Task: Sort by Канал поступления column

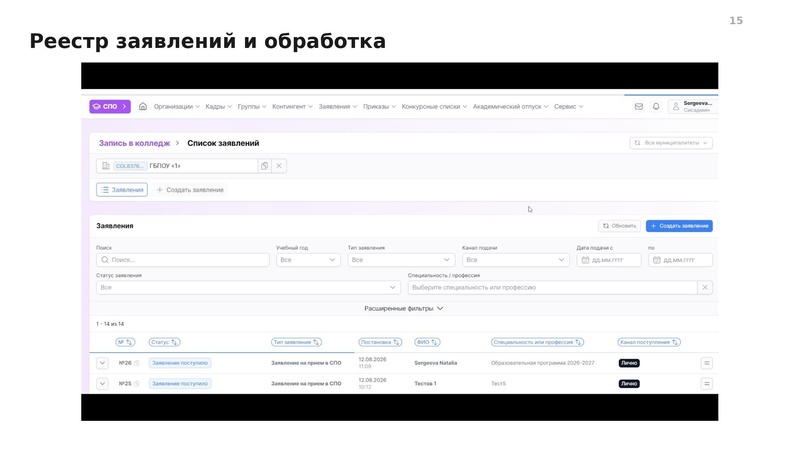Action: pyautogui.click(x=649, y=342)
